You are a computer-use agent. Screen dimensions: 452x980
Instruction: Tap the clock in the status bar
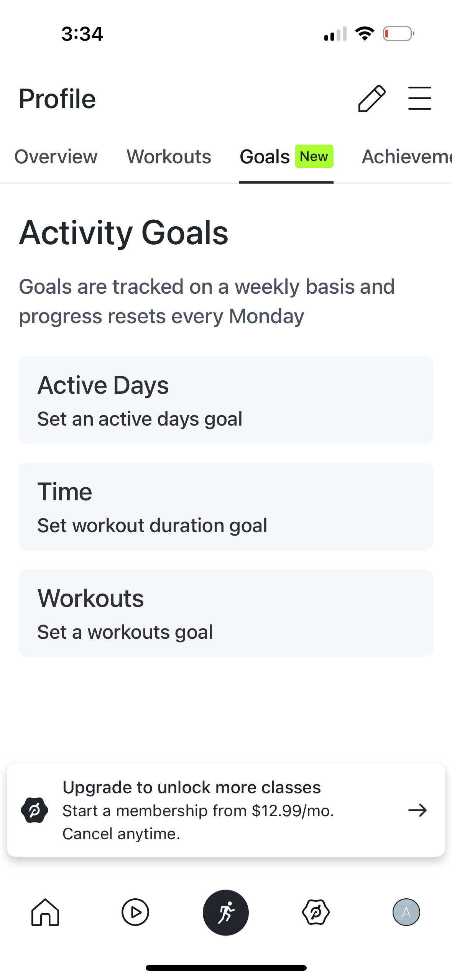tap(82, 34)
